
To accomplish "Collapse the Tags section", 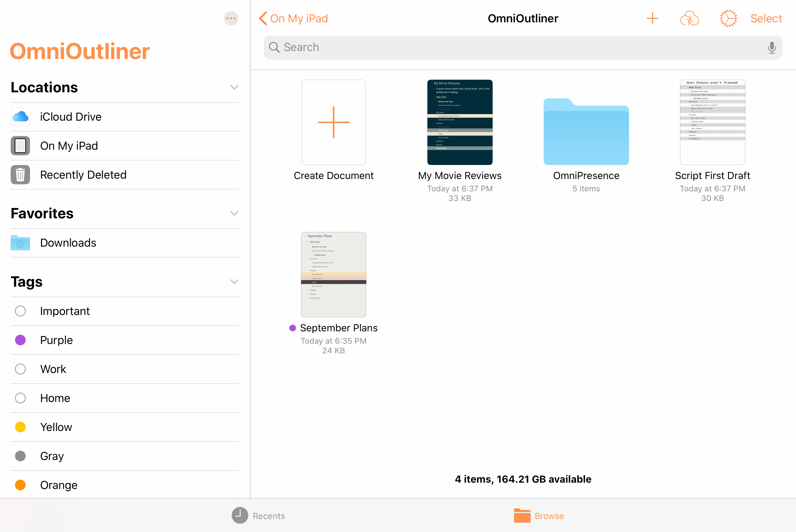I will click(234, 281).
